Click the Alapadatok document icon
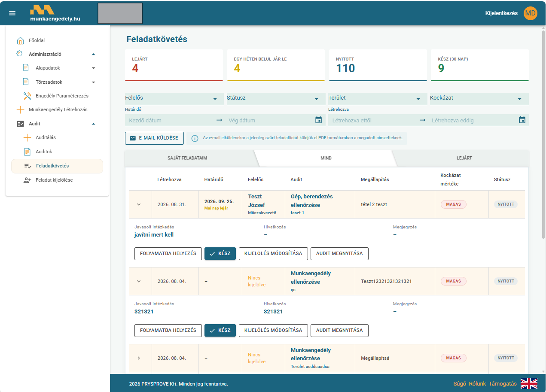Image resolution: width=546 pixels, height=392 pixels. [26, 68]
